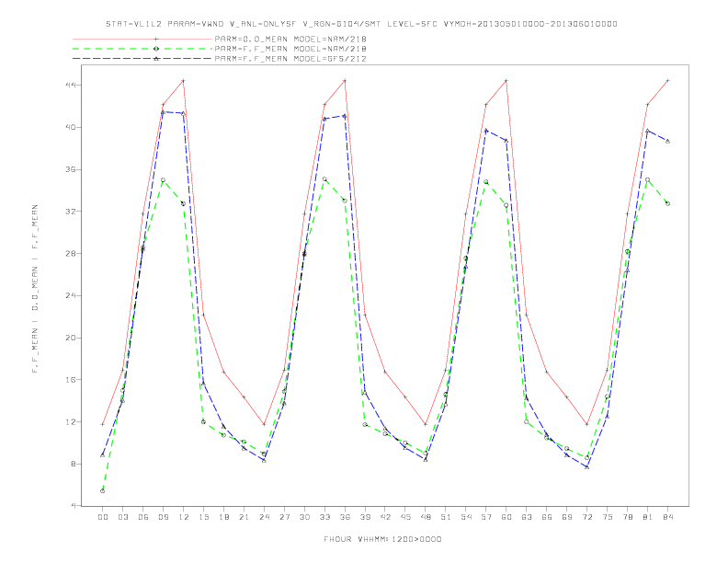This screenshot has width=728, height=563.
Task: Click blue GFS triangle marker at hour 84
Action: [667, 142]
